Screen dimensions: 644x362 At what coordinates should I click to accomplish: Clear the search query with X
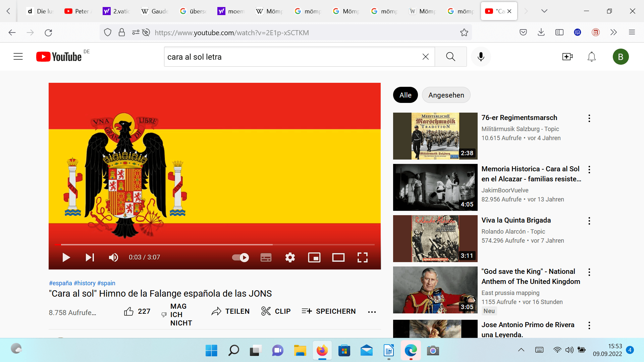(426, 57)
